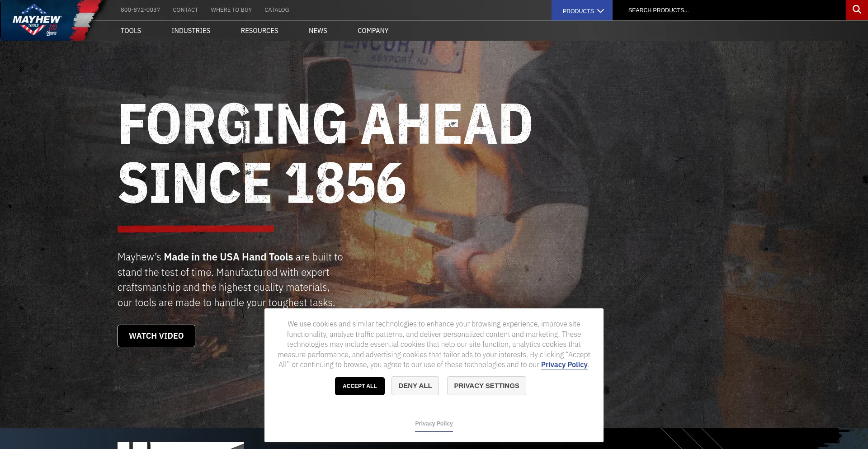Open the Contact link
Viewport: 868px width, 449px height.
tap(185, 10)
